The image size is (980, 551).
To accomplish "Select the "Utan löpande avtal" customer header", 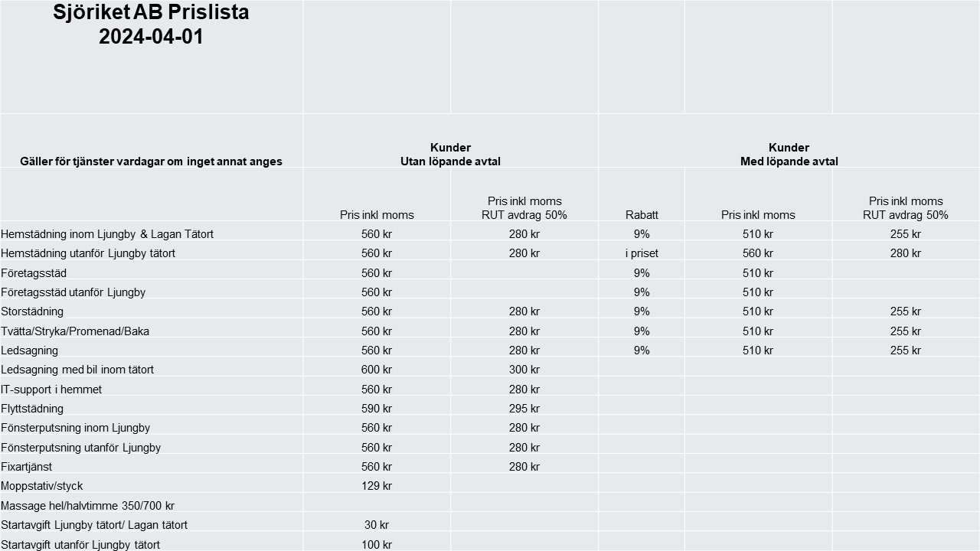I will [450, 161].
